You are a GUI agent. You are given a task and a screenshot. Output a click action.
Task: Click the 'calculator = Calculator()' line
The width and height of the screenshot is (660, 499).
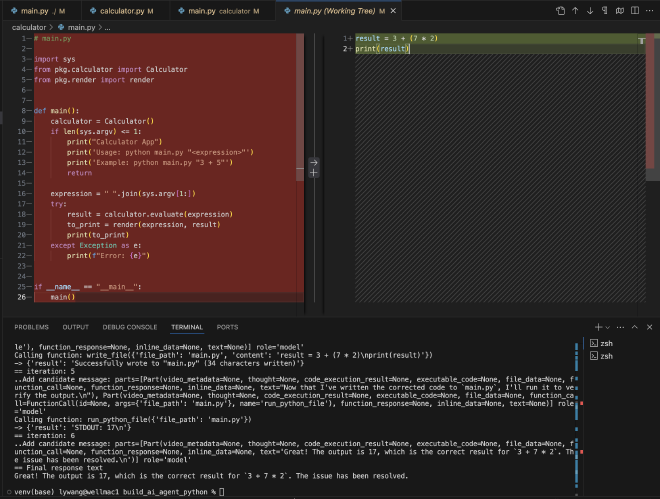point(102,121)
